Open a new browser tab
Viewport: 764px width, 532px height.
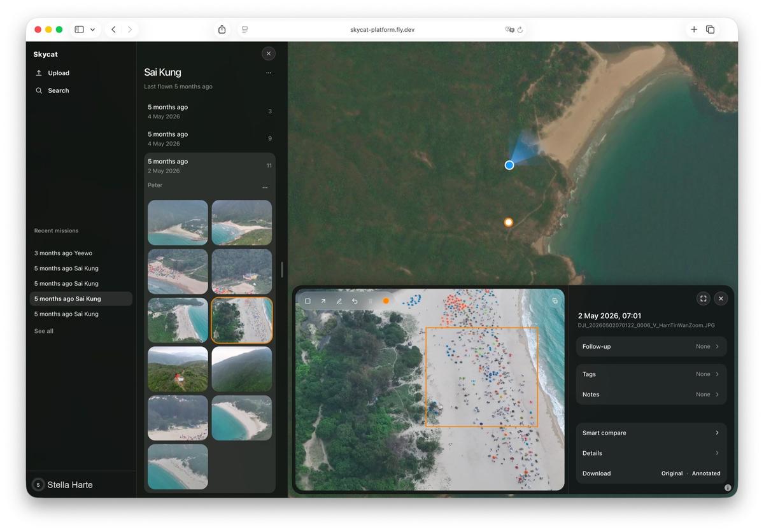[x=694, y=29]
